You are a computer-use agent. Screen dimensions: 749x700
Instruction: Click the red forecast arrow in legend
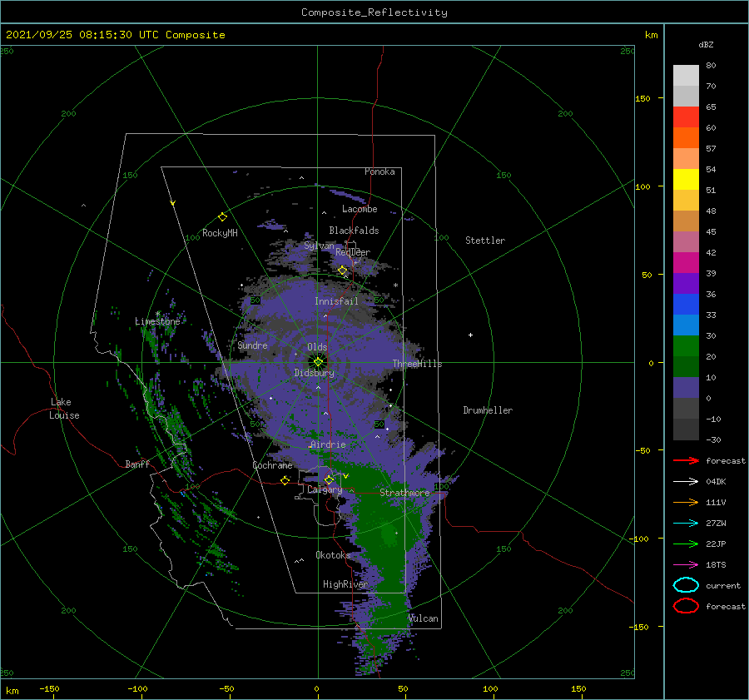click(x=686, y=460)
